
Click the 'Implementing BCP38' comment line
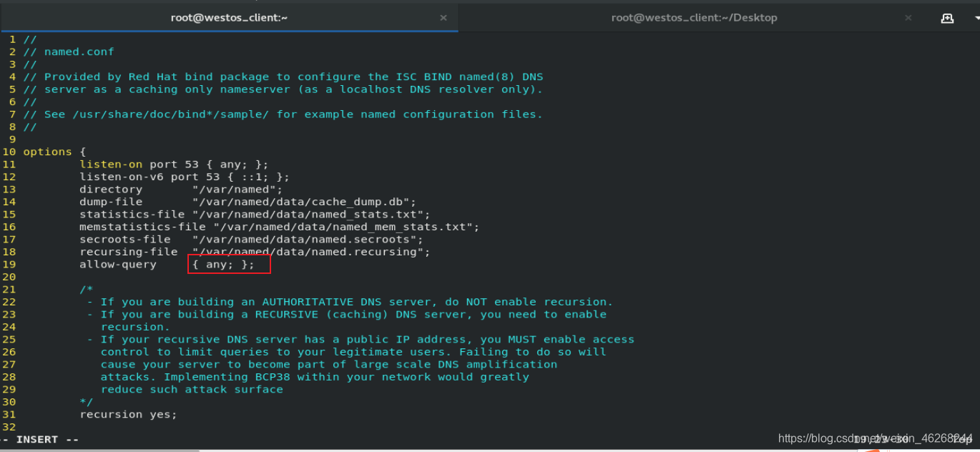(x=315, y=377)
